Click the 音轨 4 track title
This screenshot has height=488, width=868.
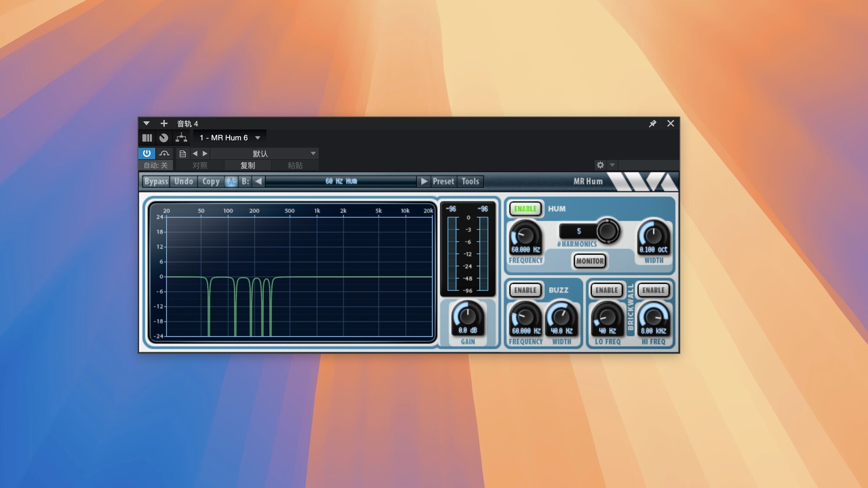[x=187, y=123]
